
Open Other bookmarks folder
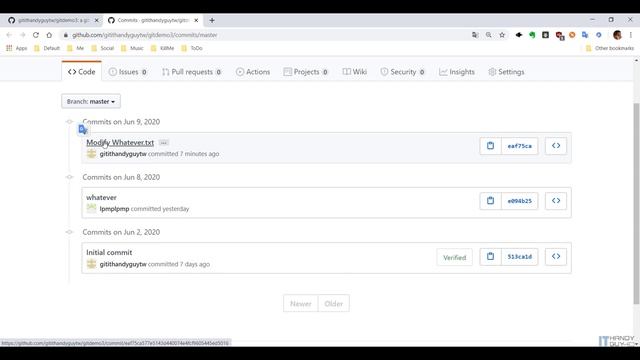click(610, 48)
